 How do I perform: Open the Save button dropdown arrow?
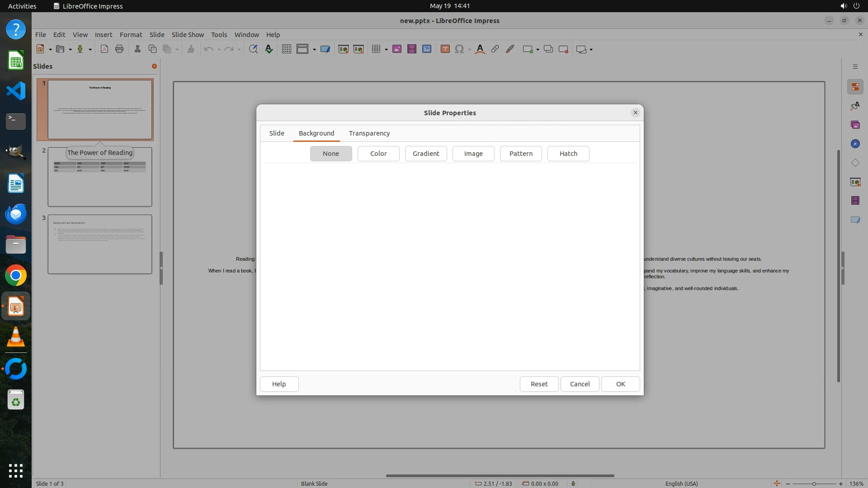[x=90, y=50]
